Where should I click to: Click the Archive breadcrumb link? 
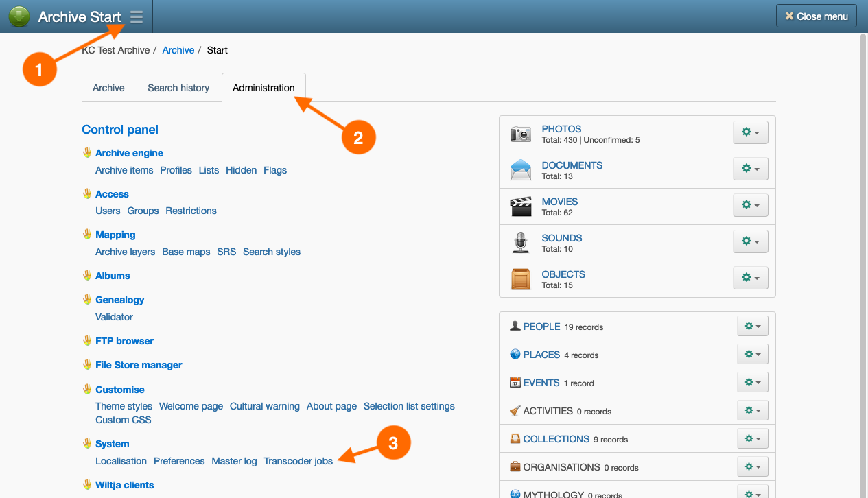178,50
